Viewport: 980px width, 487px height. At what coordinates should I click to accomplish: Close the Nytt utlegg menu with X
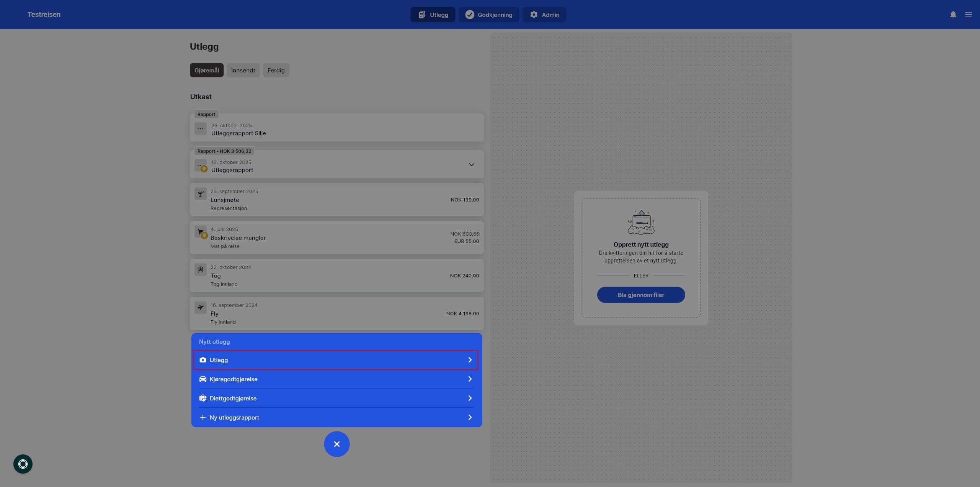click(x=336, y=444)
